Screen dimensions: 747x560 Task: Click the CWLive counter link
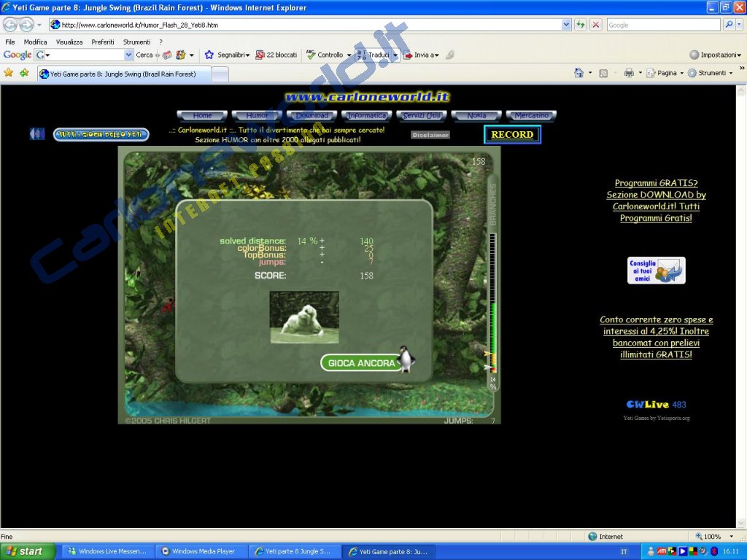pos(656,404)
